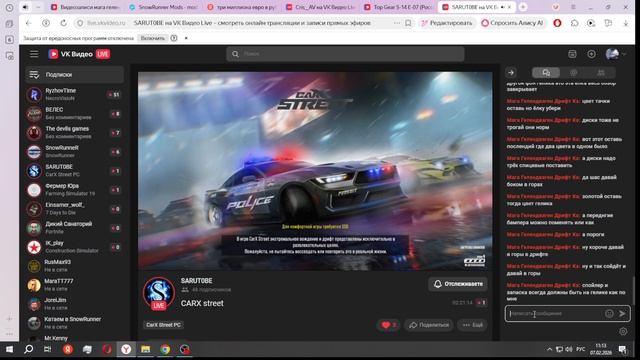Image resolution: width=640 pixels, height=360 pixels.
Task: Open Дикий Санаторий channel in sidebar
Action: (75, 228)
